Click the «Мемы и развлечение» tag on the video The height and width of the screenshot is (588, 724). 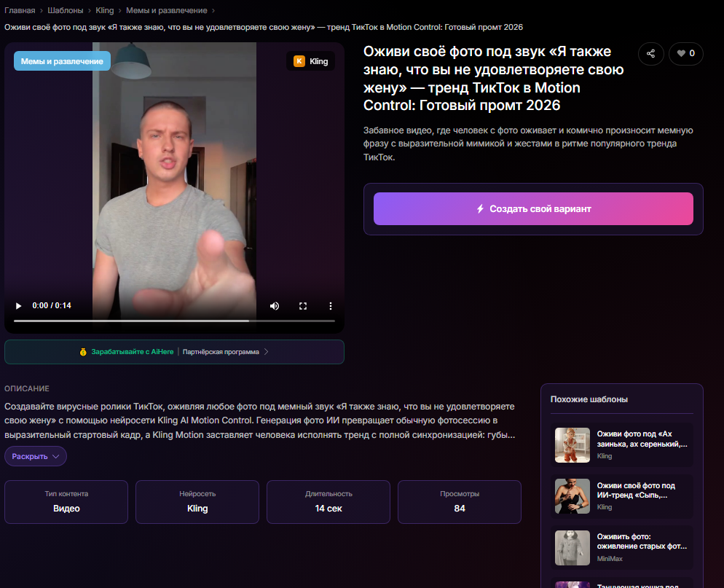[x=62, y=61]
